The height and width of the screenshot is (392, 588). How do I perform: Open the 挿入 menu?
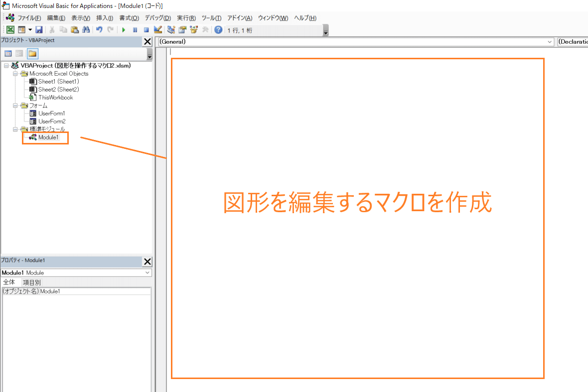[104, 18]
